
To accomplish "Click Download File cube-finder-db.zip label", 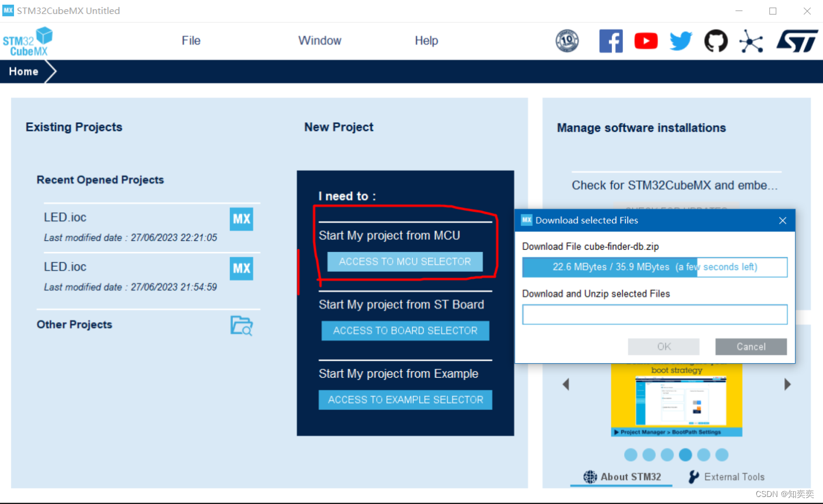I will (x=590, y=247).
